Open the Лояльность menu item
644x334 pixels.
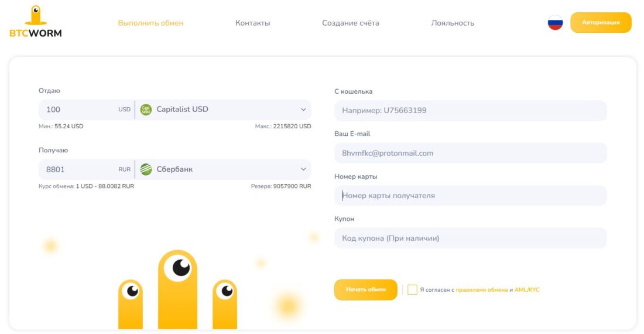453,23
